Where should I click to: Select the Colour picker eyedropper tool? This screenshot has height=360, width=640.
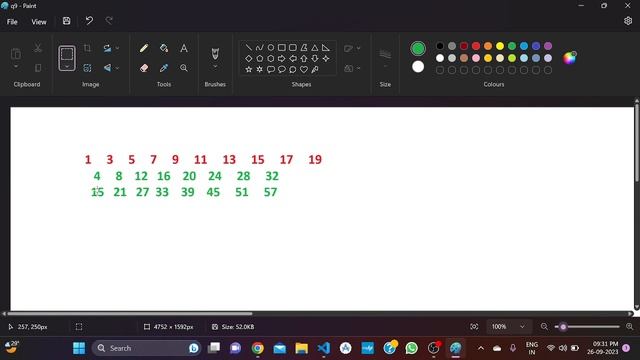[x=164, y=68]
